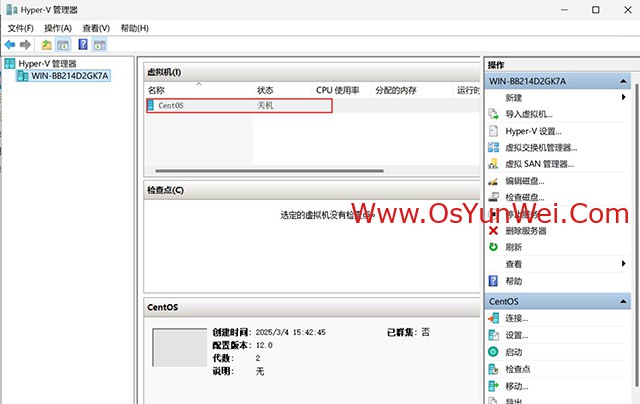The image size is (640, 404).
Task: Collapse the WIN-BB214D2GK7A actions section arrow
Action: [623, 81]
